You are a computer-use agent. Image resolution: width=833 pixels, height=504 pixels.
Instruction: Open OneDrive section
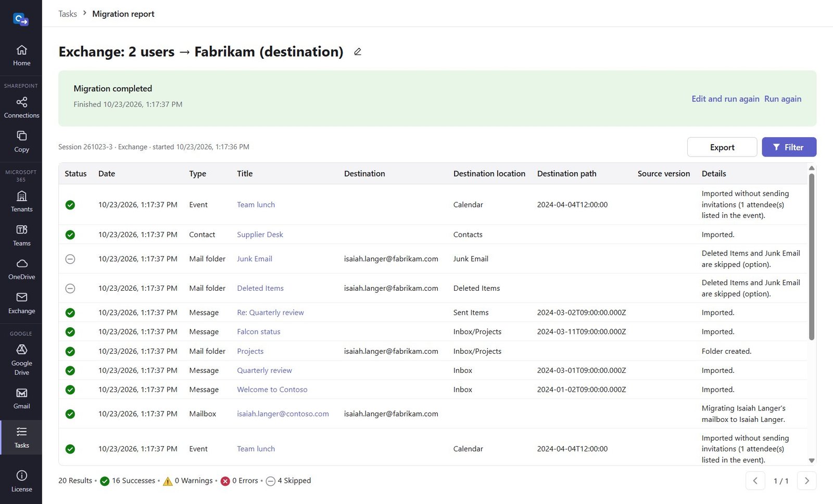pyautogui.click(x=21, y=269)
